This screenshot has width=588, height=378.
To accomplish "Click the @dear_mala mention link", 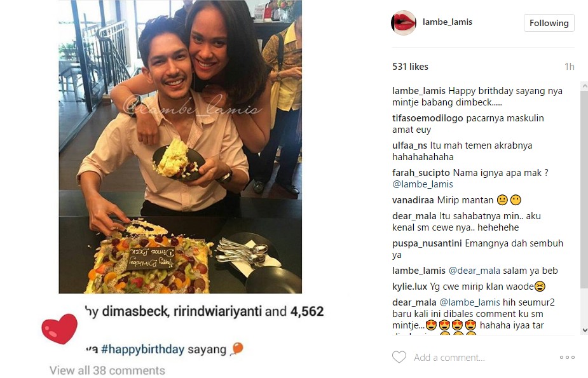I will coord(474,271).
